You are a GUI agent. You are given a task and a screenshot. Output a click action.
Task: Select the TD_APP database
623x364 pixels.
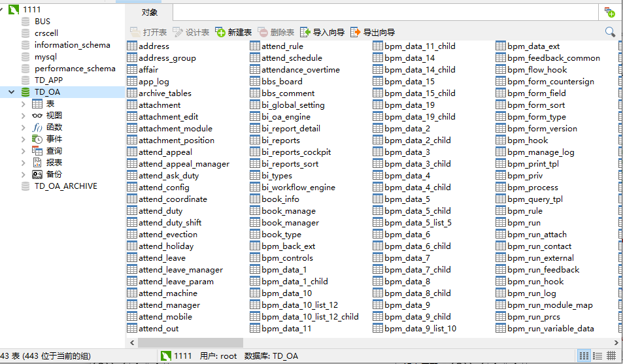48,80
